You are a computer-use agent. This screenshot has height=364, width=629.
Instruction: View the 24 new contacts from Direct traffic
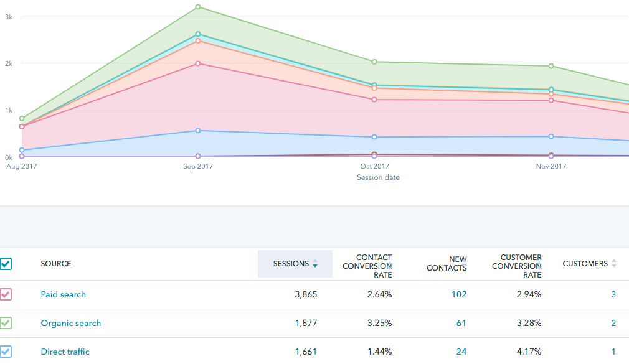point(461,352)
